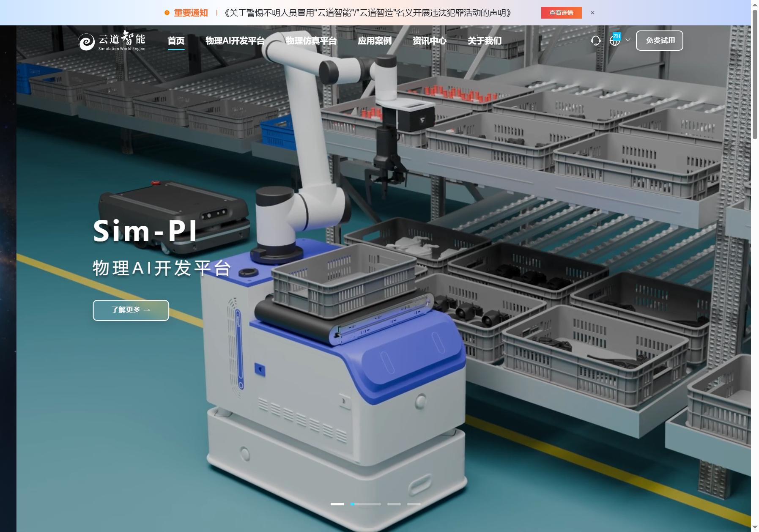Open the customer service headset icon

coord(595,41)
